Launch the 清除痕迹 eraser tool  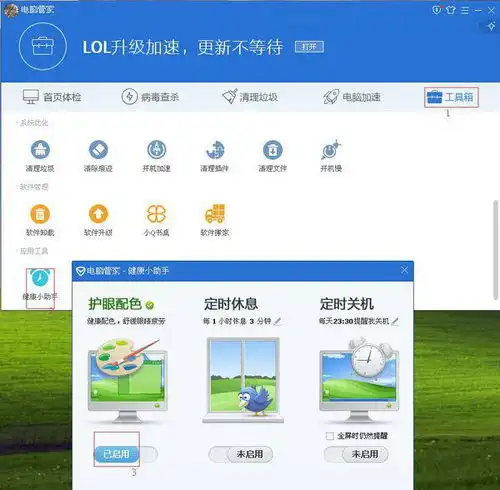click(98, 156)
